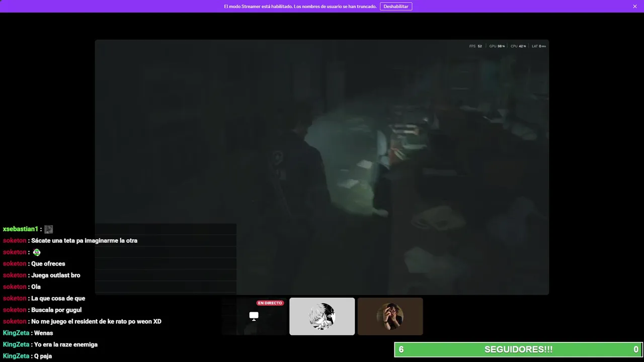This screenshot has height=362, width=644.
Task: Click the chat line 'La que cosa de que'
Action: coord(58,299)
